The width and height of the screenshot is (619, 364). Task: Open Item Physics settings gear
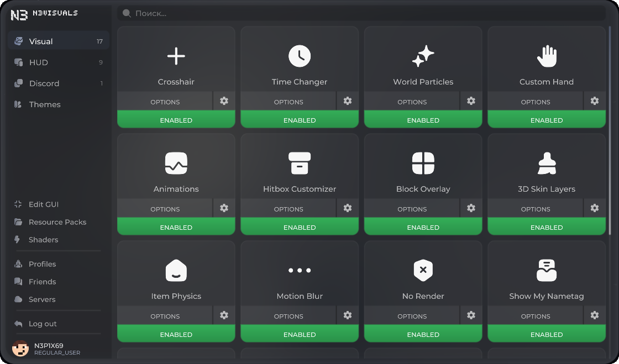pyautogui.click(x=224, y=315)
